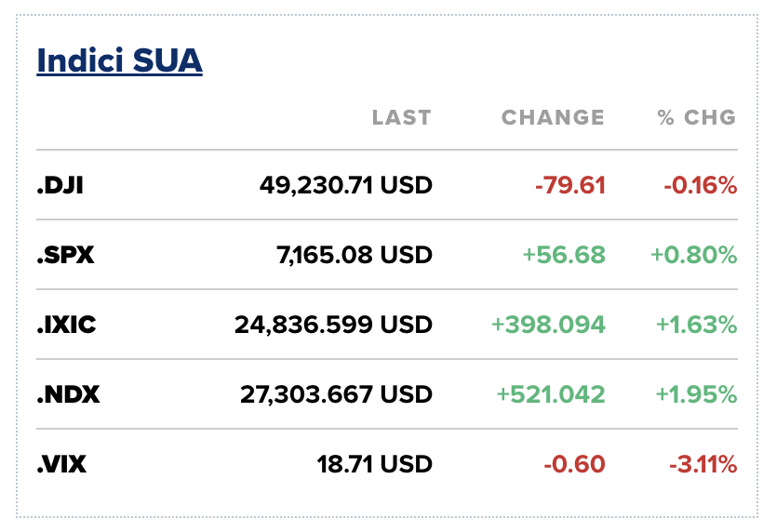The image size is (763, 532).
Task: Open the Indici SUA heading link
Action: click(119, 60)
